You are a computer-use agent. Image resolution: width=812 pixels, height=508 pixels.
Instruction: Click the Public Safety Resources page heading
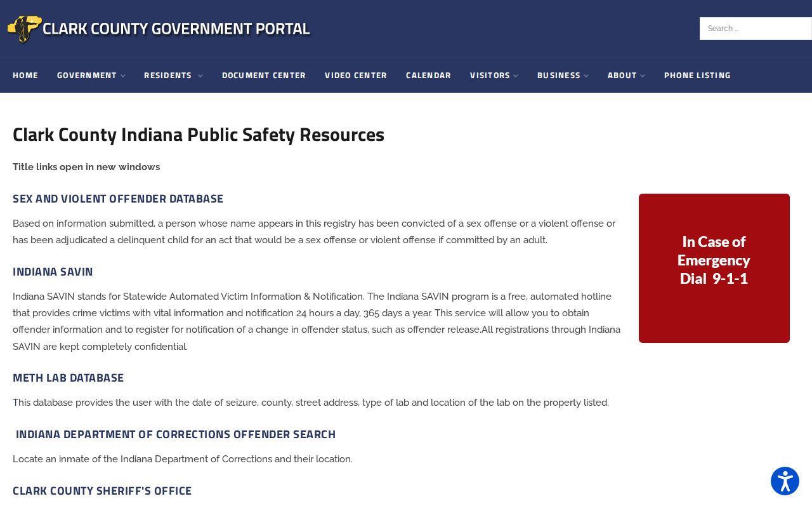(199, 135)
